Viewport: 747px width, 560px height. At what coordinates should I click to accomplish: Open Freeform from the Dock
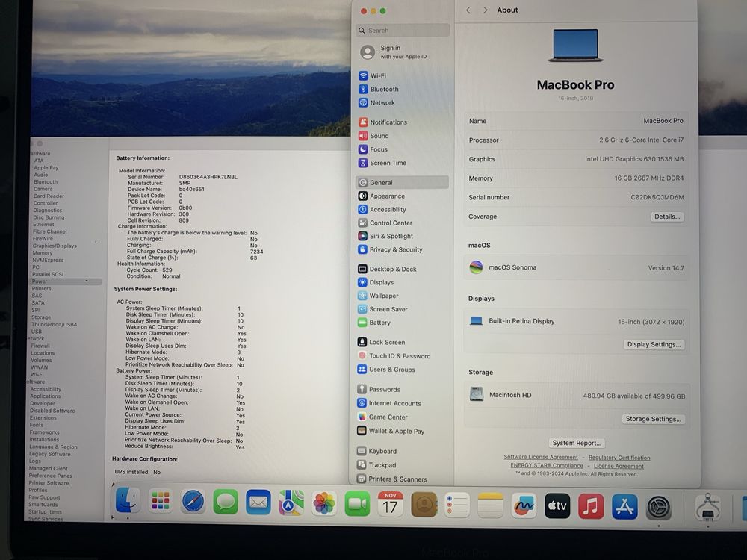(x=524, y=505)
